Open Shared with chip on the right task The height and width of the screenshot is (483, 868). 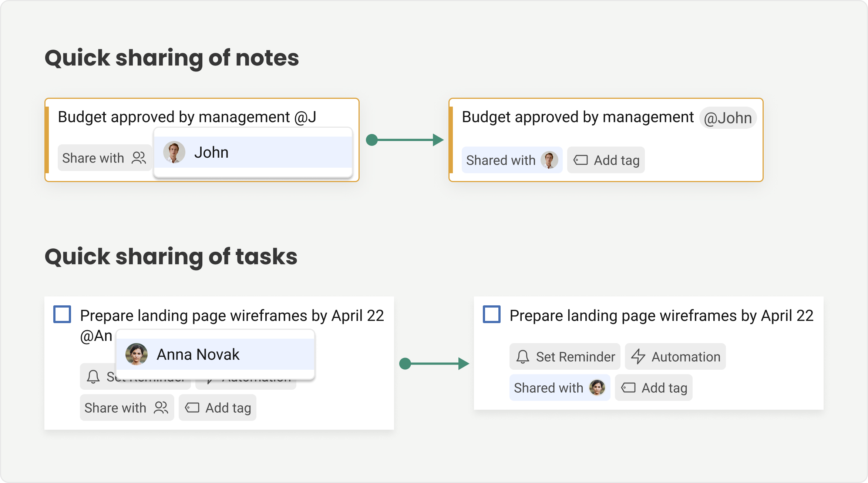pyautogui.click(x=560, y=388)
